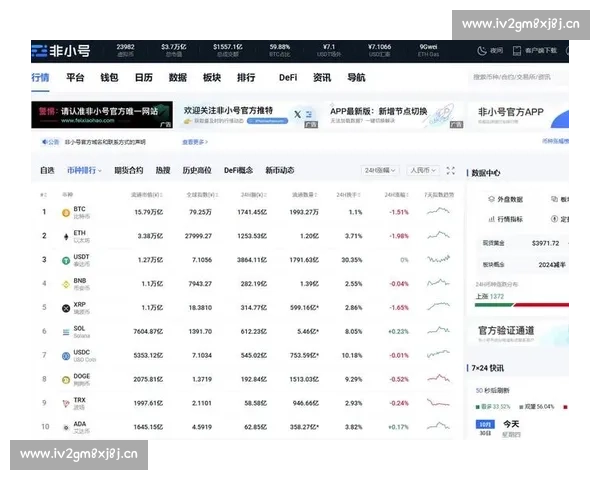Expand table to fullscreen icon
This screenshot has width=600, height=480.
click(451, 171)
